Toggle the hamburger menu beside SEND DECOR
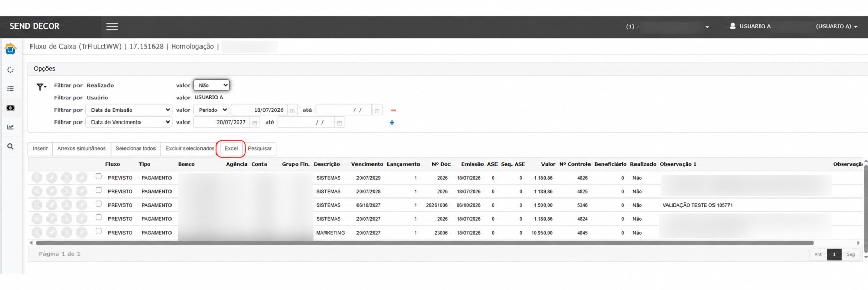Screen dimensions: 868x290 pyautogui.click(x=112, y=27)
